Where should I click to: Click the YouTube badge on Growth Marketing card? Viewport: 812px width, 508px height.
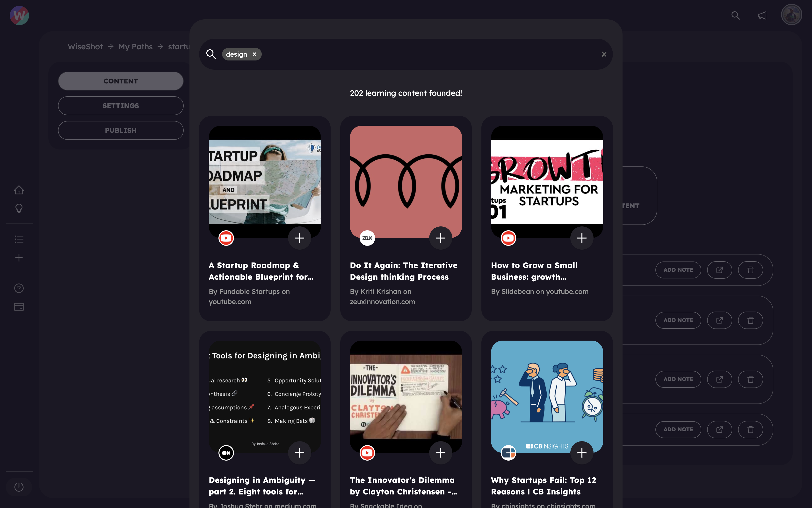click(x=508, y=238)
